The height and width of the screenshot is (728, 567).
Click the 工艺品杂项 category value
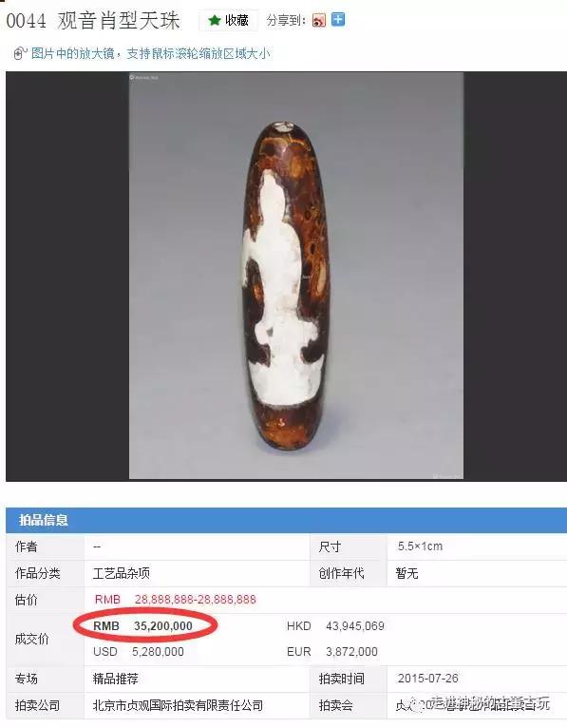(122, 573)
